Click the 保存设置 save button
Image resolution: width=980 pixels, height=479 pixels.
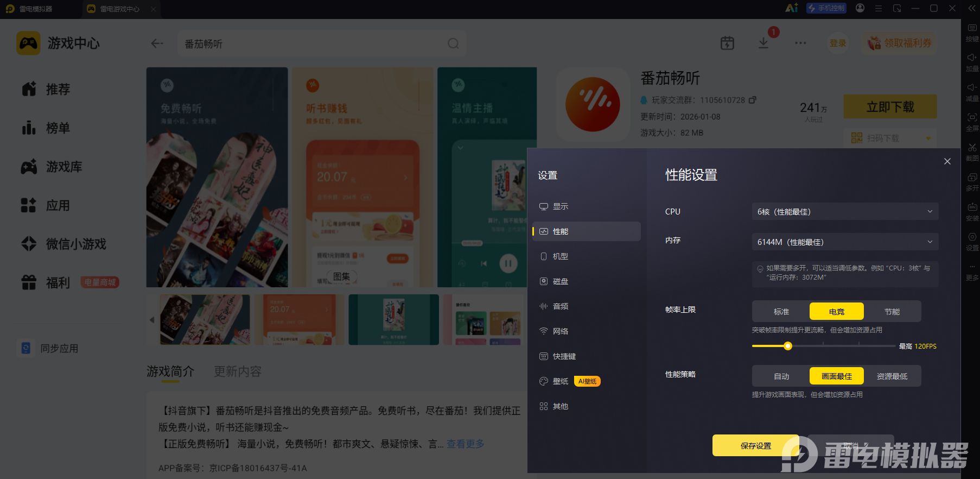[x=755, y=445]
